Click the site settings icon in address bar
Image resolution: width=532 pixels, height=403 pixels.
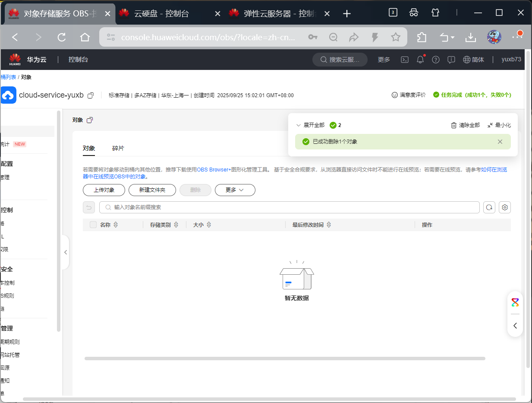pos(111,38)
